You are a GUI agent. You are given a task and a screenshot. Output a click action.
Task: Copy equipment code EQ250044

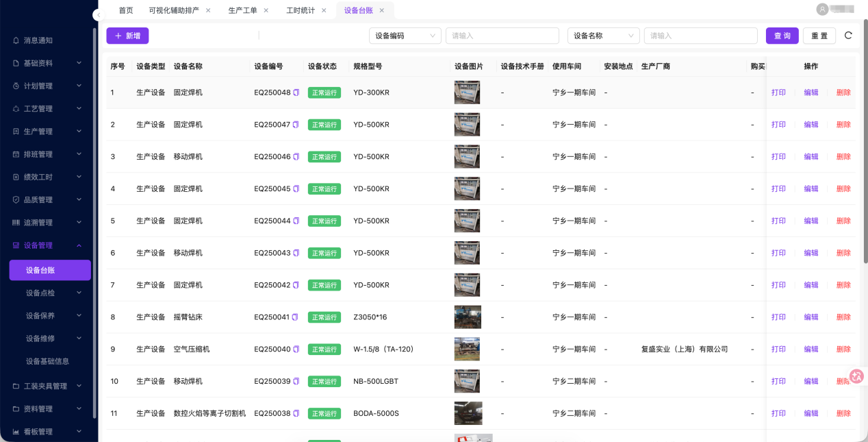[x=296, y=221]
